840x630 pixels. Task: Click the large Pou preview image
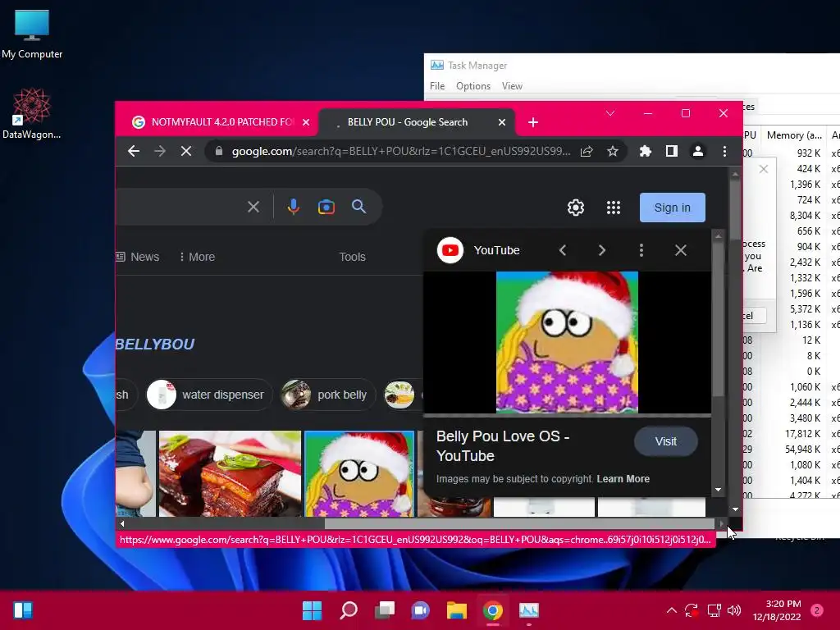pyautogui.click(x=567, y=342)
